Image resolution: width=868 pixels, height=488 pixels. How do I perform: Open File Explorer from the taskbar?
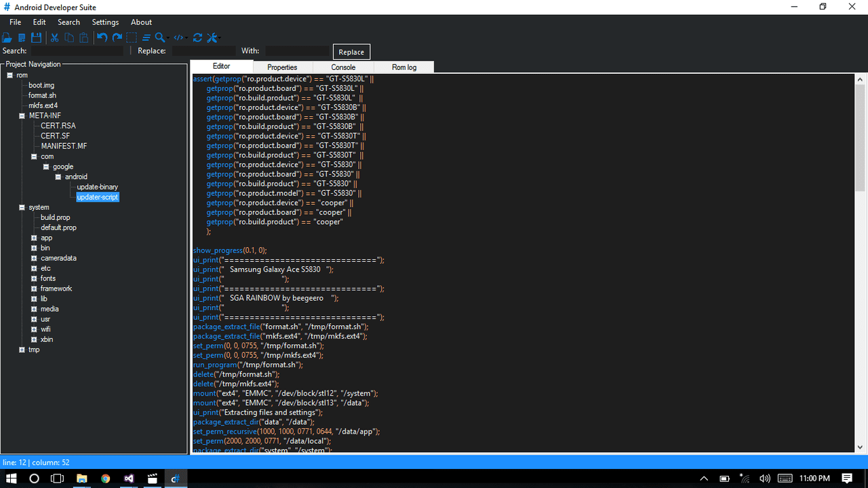click(81, 478)
